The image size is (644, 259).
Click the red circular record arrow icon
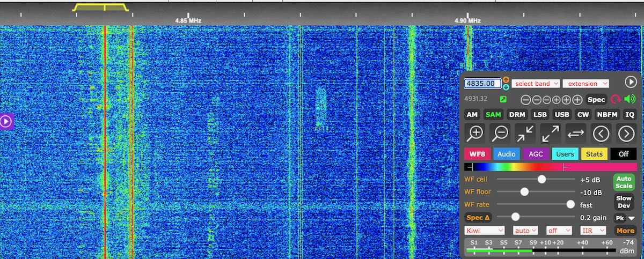[616, 100]
